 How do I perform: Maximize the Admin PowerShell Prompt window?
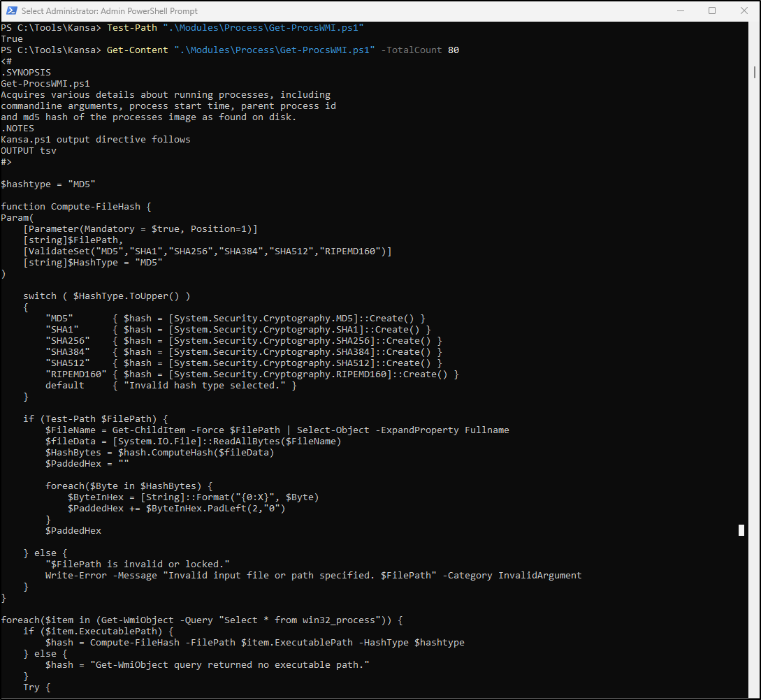(x=712, y=10)
